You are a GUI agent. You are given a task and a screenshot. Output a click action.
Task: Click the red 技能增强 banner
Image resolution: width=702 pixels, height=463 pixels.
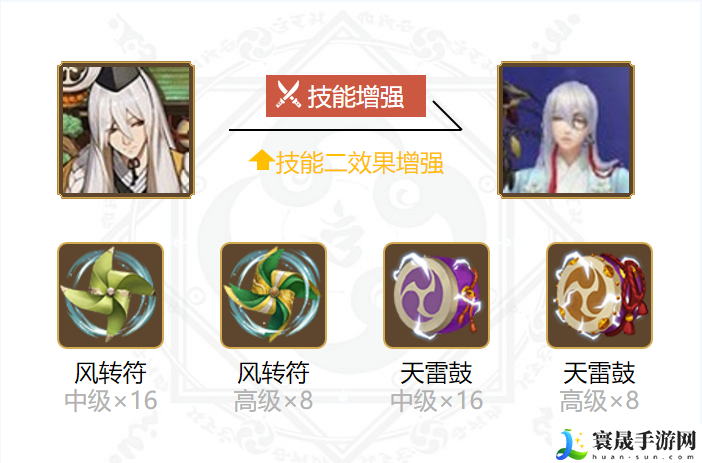click(x=346, y=96)
